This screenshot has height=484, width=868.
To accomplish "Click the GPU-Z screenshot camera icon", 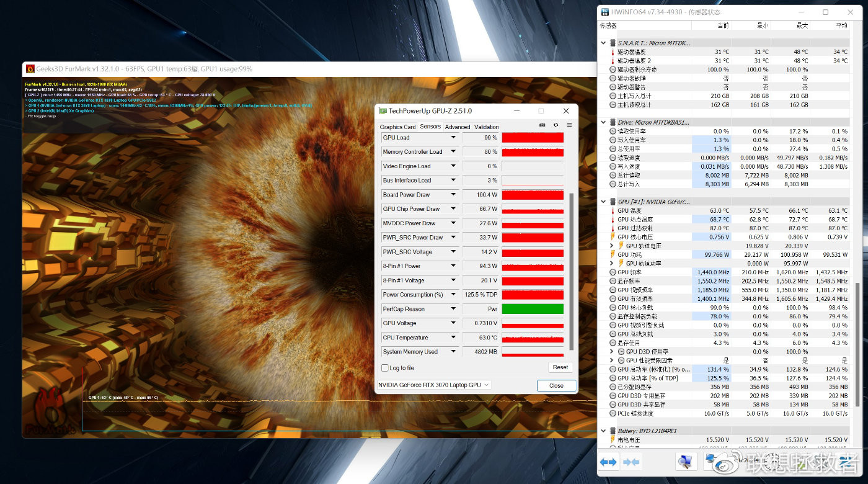I will [x=542, y=125].
